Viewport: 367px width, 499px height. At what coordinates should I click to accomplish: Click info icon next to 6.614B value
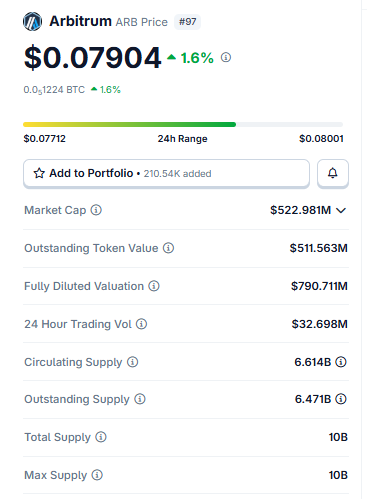click(341, 362)
